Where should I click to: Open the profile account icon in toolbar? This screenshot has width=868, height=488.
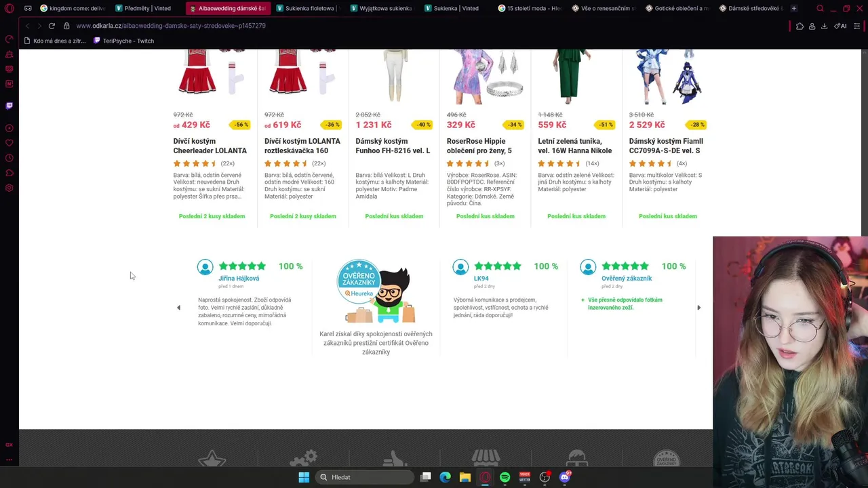(812, 26)
